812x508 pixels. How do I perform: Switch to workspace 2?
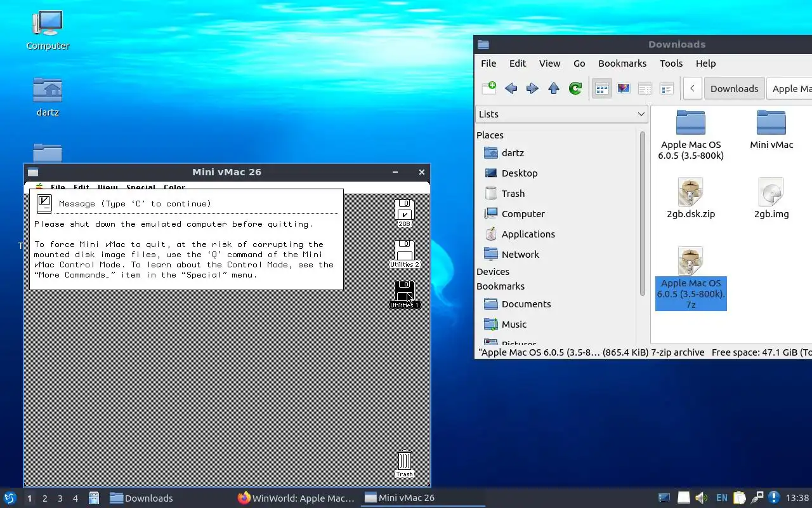(x=44, y=498)
